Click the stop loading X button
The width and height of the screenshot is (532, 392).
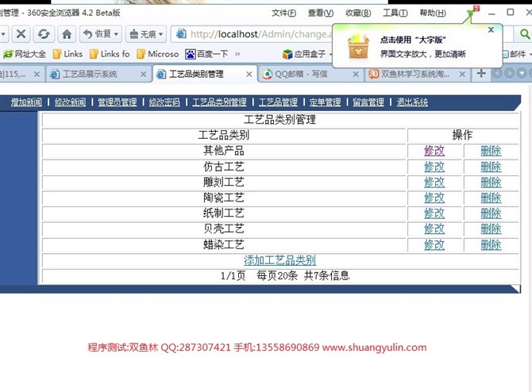click(x=21, y=34)
